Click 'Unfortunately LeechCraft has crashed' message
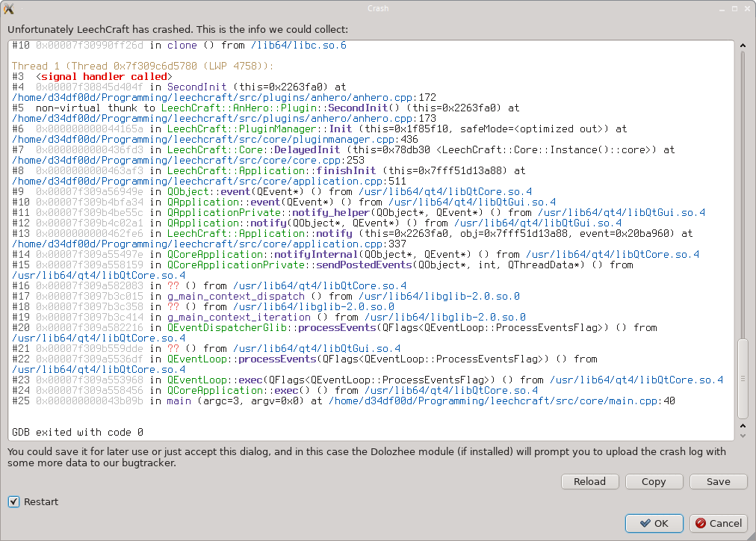 pos(178,29)
